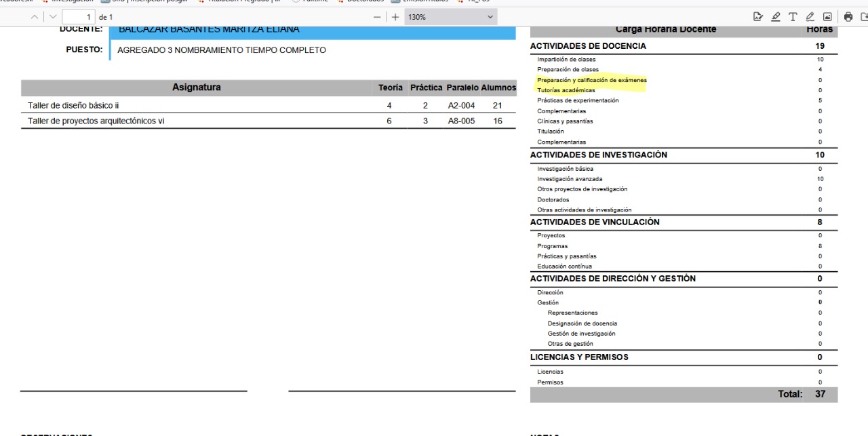The image size is (868, 436).
Task: Click the vinculación hours total 8
Action: click(820, 222)
